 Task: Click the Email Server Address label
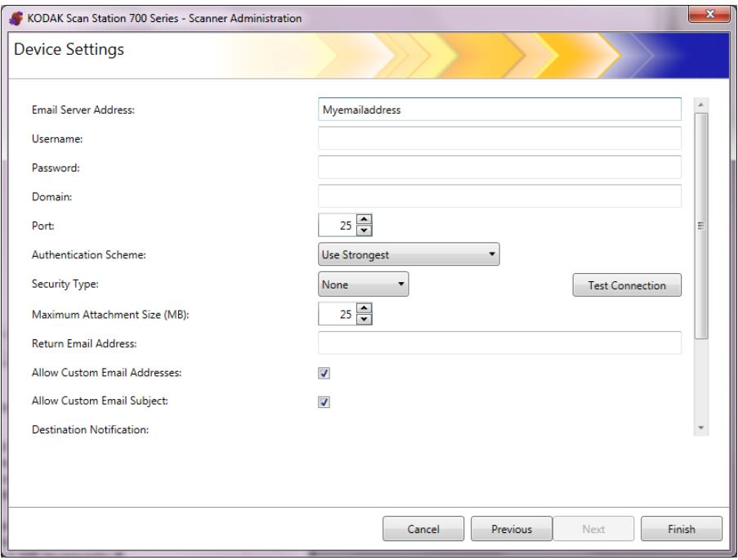point(83,110)
